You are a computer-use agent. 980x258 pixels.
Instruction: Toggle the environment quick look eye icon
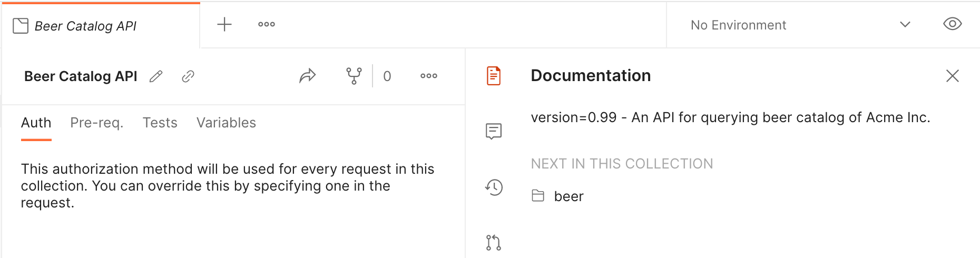[x=953, y=24]
